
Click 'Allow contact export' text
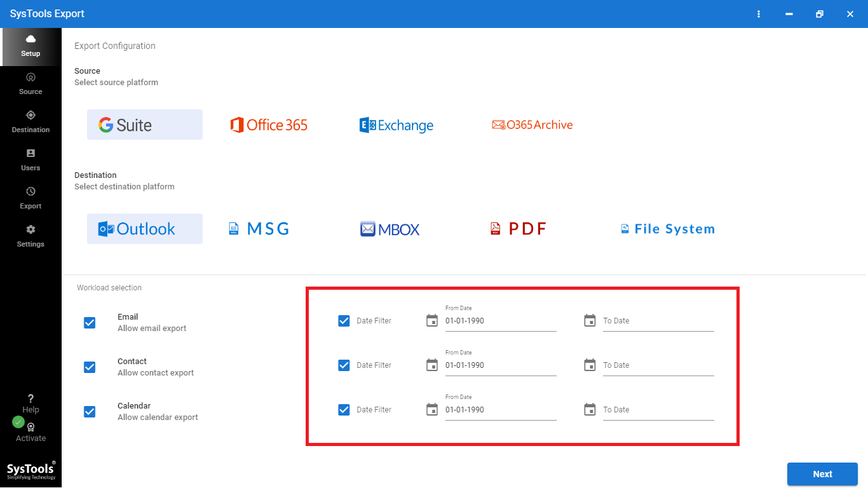[x=156, y=373]
